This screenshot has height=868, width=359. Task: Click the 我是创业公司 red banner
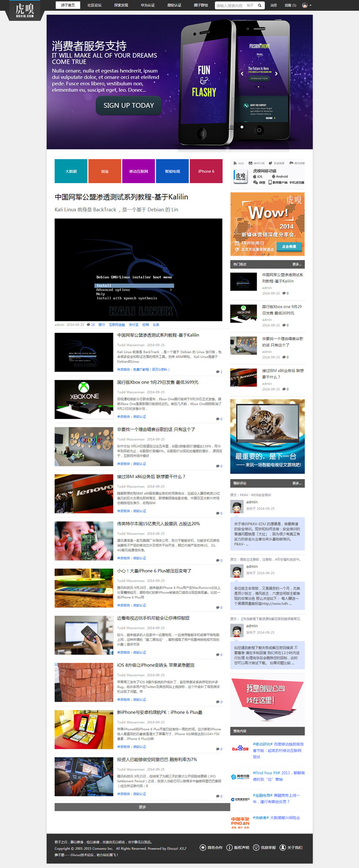pos(268,699)
